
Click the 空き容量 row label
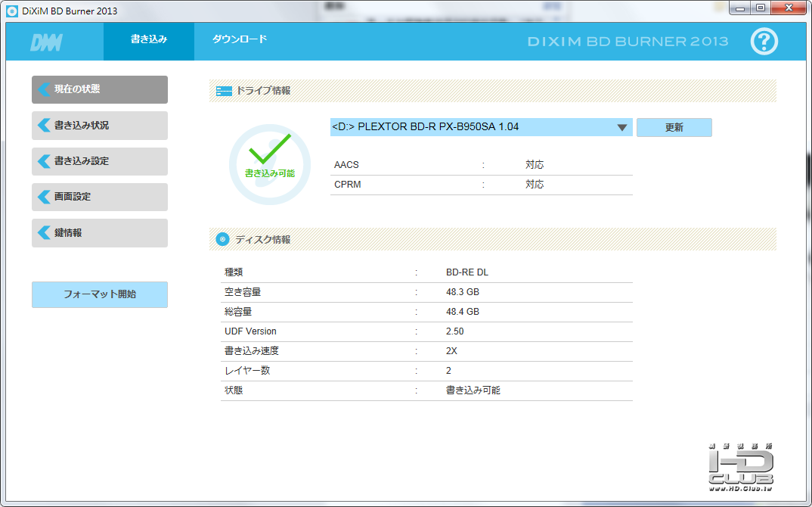(243, 292)
